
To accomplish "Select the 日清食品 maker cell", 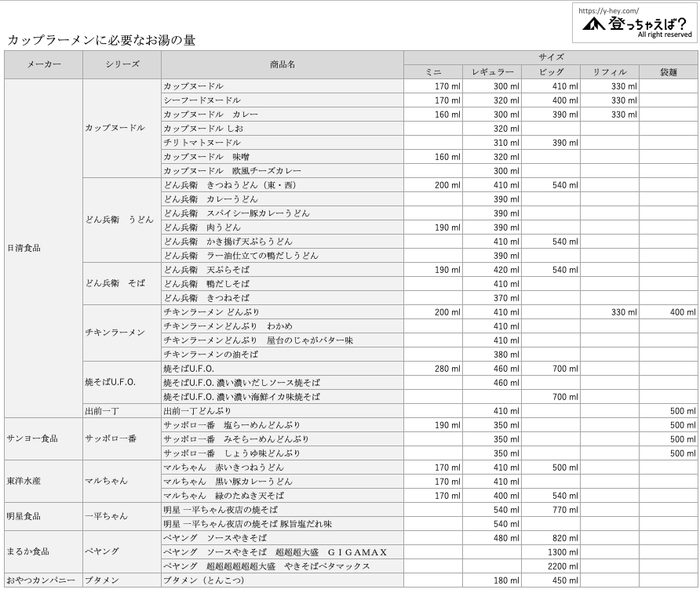I will (x=44, y=249).
